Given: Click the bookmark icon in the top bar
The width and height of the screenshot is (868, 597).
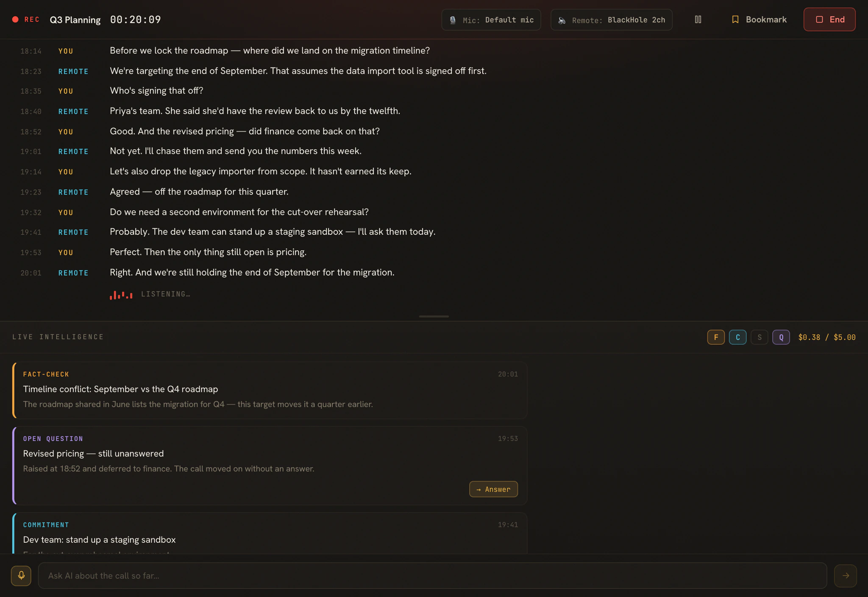Looking at the screenshot, I should [x=735, y=20].
